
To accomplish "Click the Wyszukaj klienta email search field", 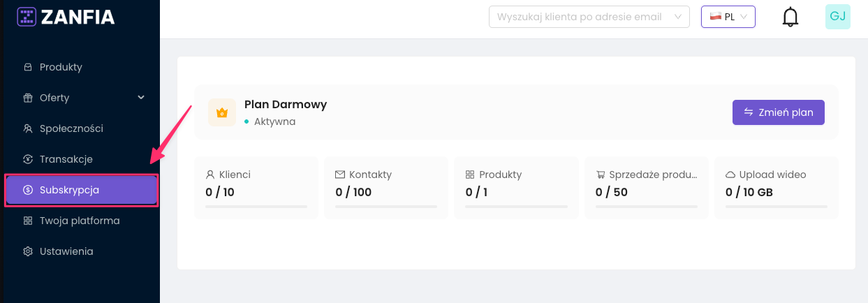I will (580, 17).
